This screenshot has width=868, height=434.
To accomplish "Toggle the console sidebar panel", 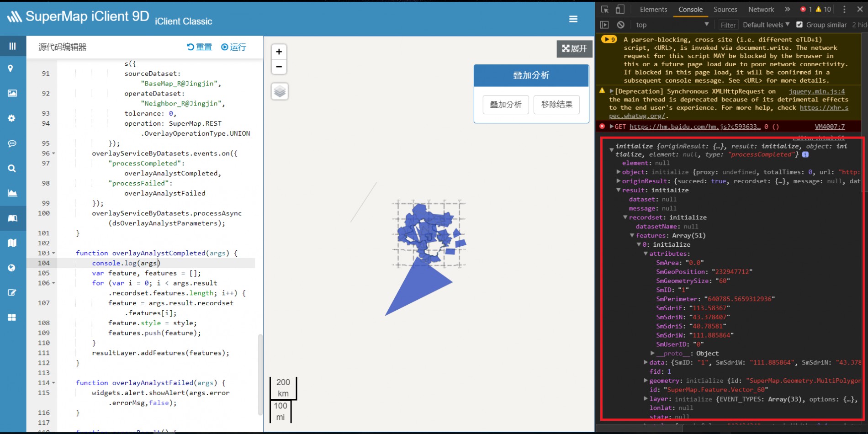I will [x=604, y=25].
